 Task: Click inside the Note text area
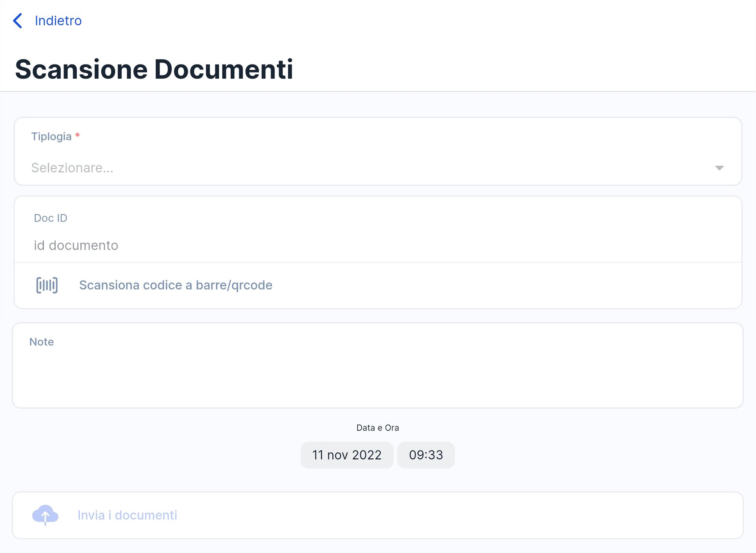click(378, 366)
